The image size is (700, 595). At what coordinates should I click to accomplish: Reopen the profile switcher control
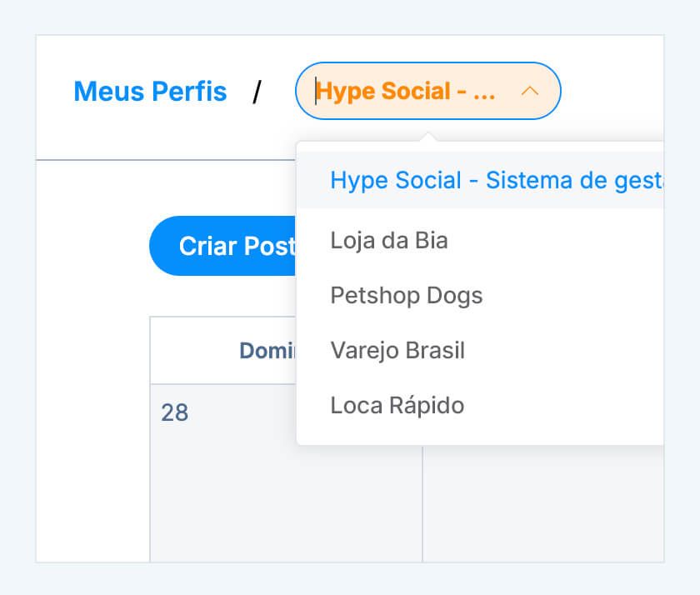pyautogui.click(x=427, y=91)
